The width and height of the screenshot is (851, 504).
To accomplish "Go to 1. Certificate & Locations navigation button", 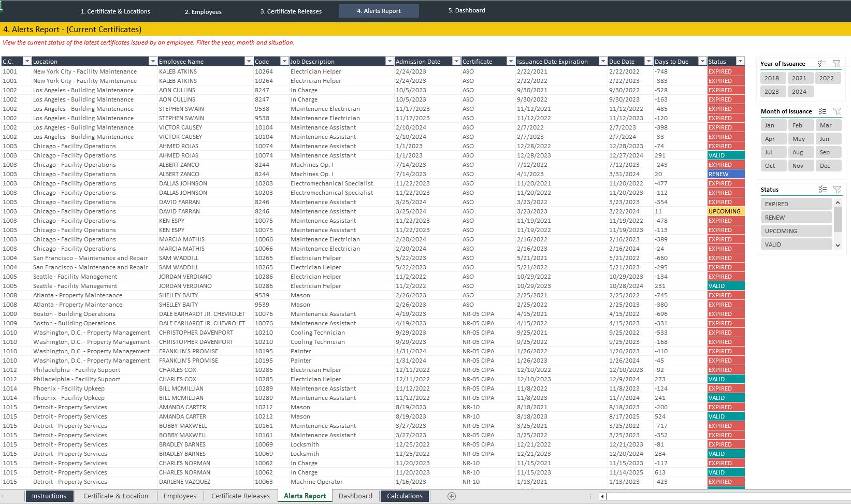I will click(x=115, y=11).
